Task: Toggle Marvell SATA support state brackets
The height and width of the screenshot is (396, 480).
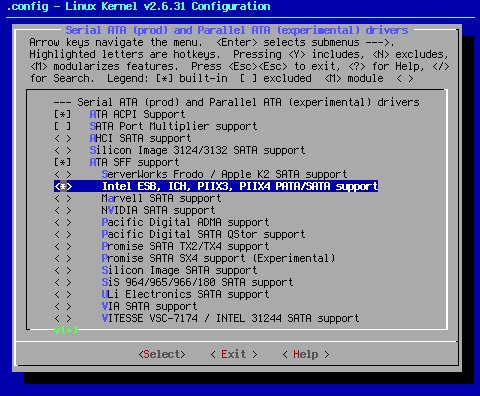Action: tap(63, 198)
